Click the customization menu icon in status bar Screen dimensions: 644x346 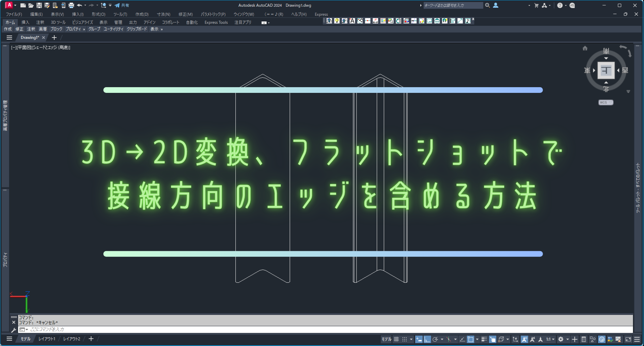[x=637, y=339]
